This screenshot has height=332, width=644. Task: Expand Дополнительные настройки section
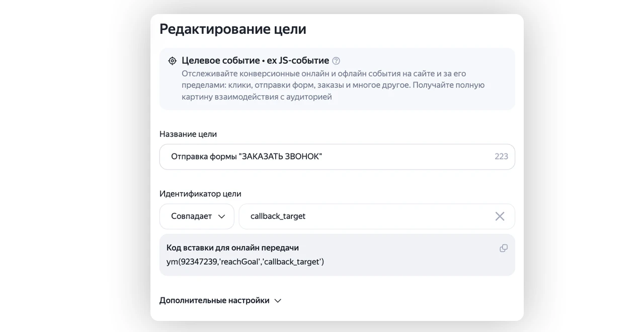[220, 300]
